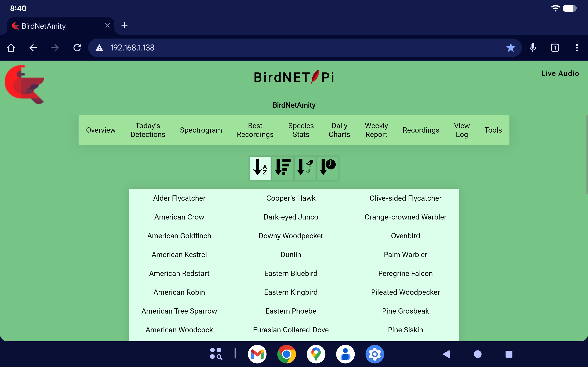Viewport: 588px width, 367px height.
Task: Sort species by most recent detection
Action: [x=328, y=168]
